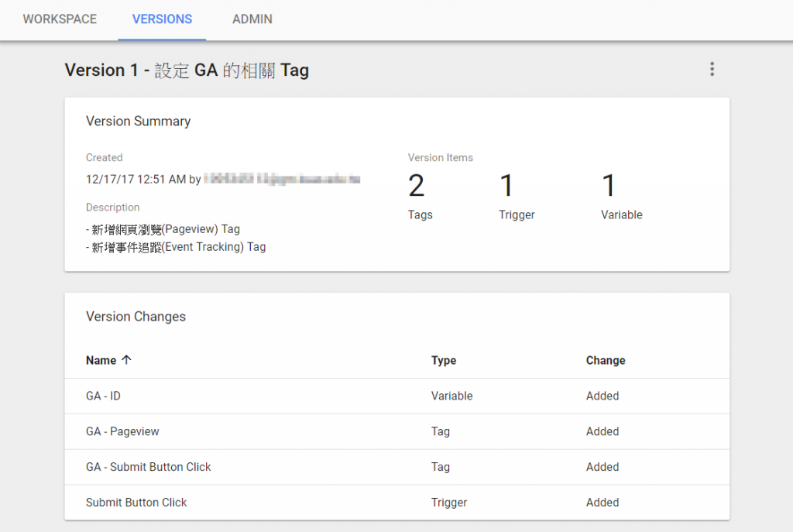793x532 pixels.
Task: Click the Variable count in Version Items
Action: [x=609, y=187]
